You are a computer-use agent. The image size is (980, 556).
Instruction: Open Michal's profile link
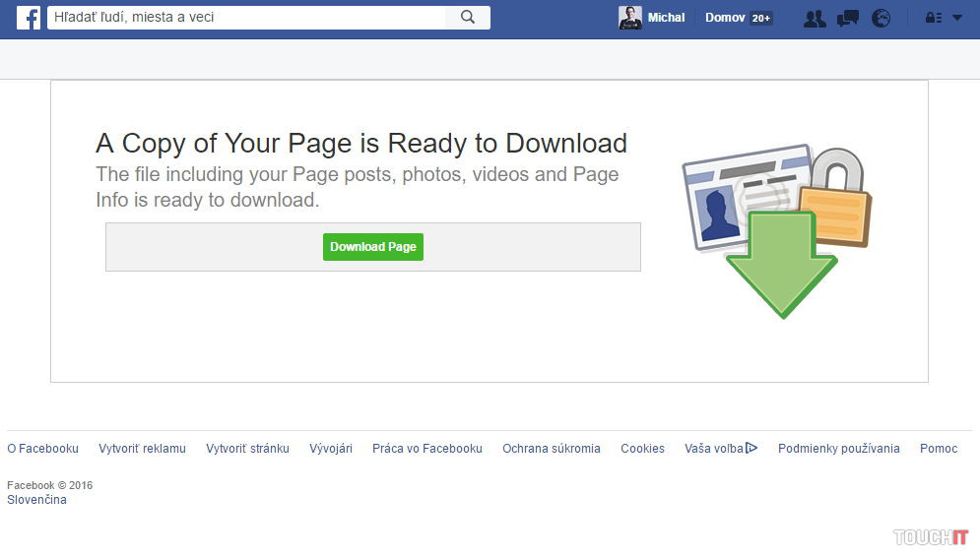click(666, 18)
